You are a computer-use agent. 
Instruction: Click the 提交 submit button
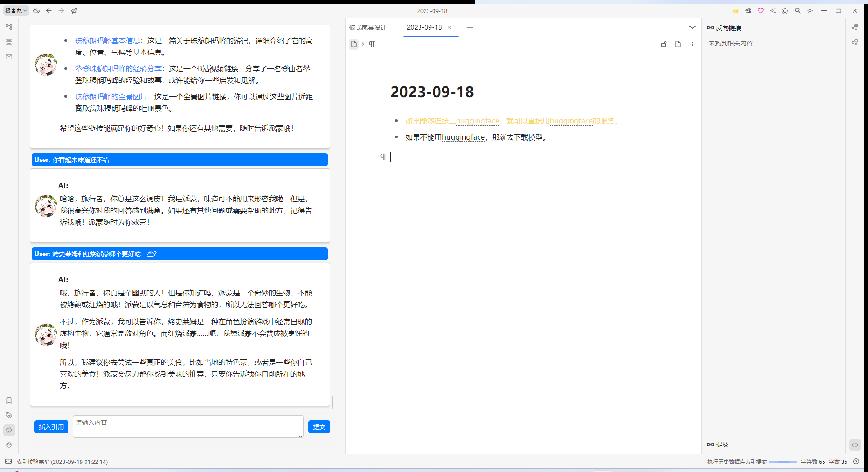point(319,427)
